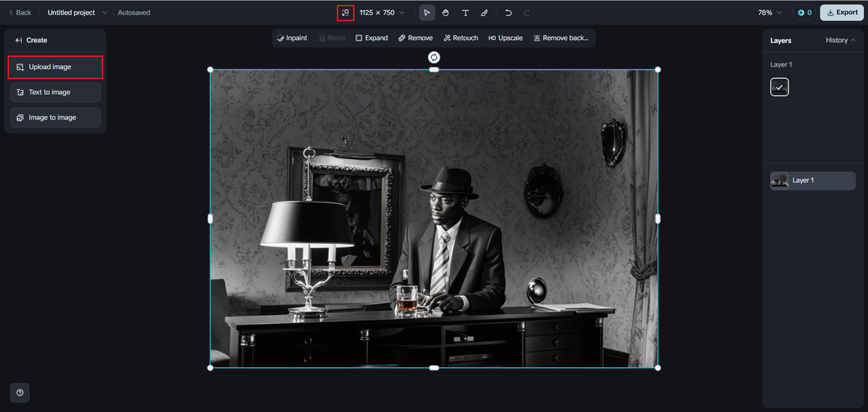868x412 pixels.
Task: Open the help question mark button
Action: (x=20, y=392)
